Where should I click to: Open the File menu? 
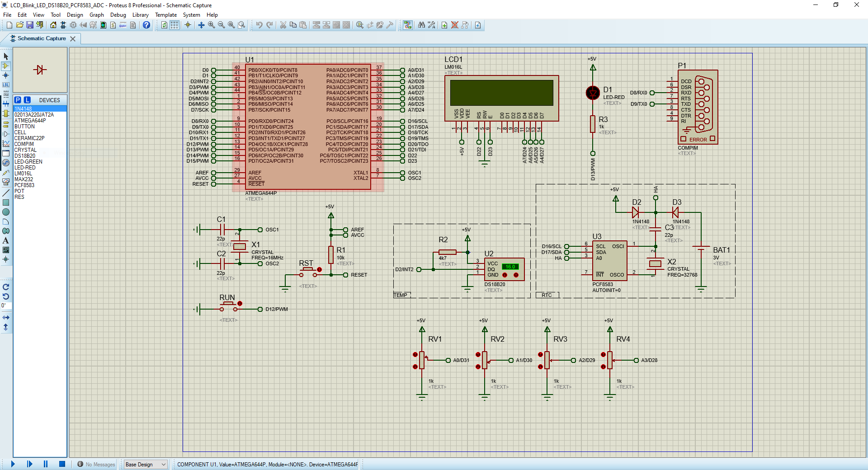[x=7, y=15]
